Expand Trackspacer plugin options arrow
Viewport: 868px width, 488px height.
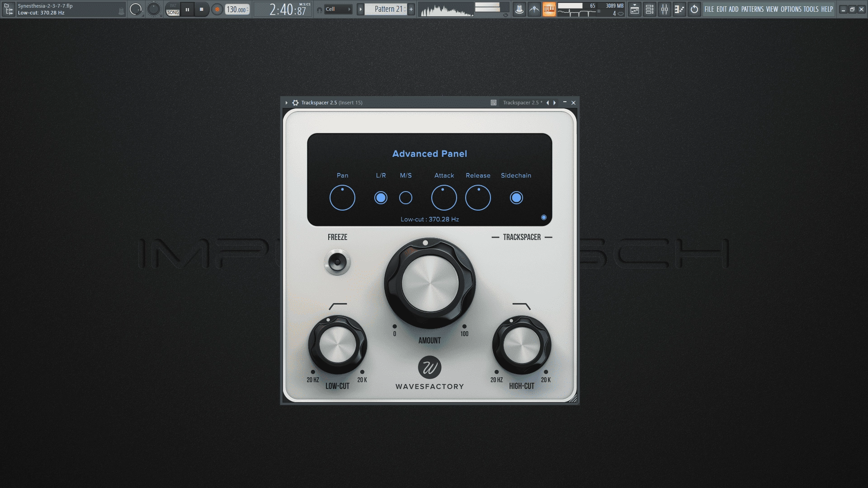click(287, 103)
